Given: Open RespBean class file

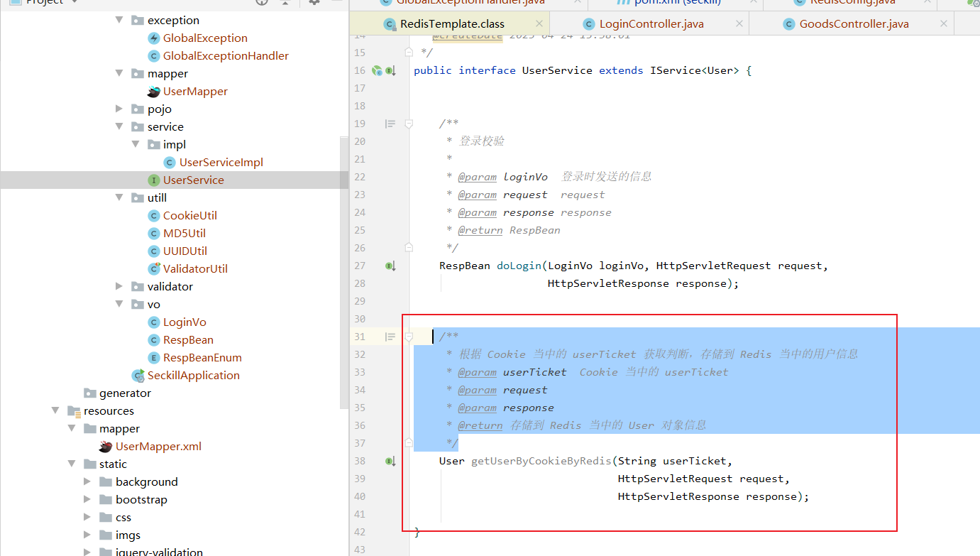Looking at the screenshot, I should pos(188,339).
